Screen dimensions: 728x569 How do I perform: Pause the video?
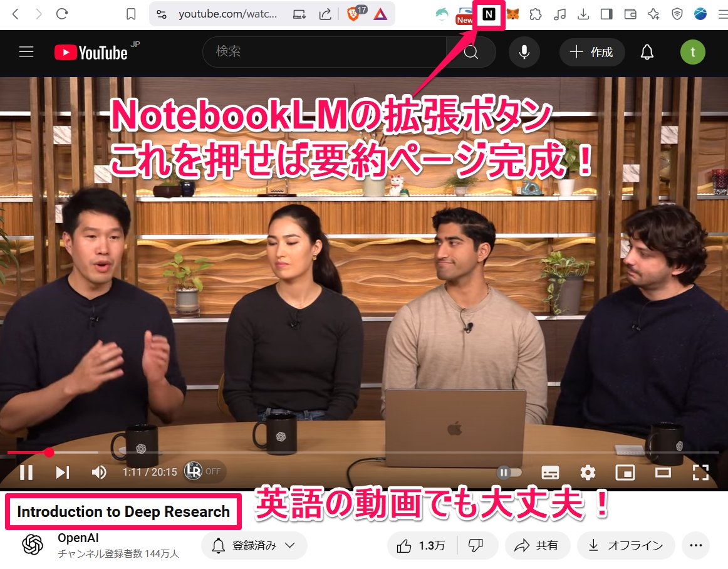click(x=26, y=472)
